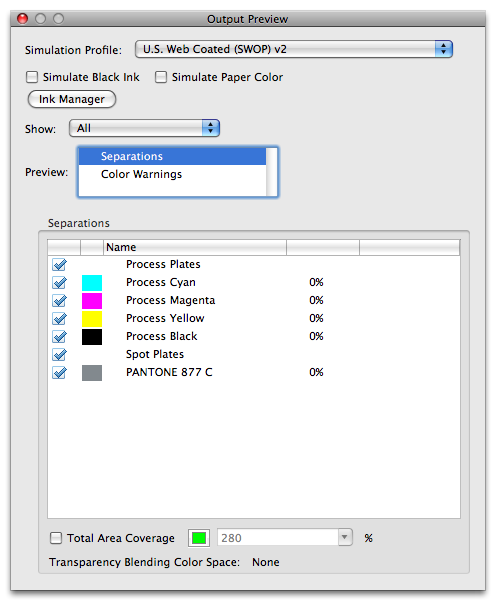This screenshot has height=601, width=496.
Task: Open the green Total Area Coverage color picker
Action: (199, 538)
